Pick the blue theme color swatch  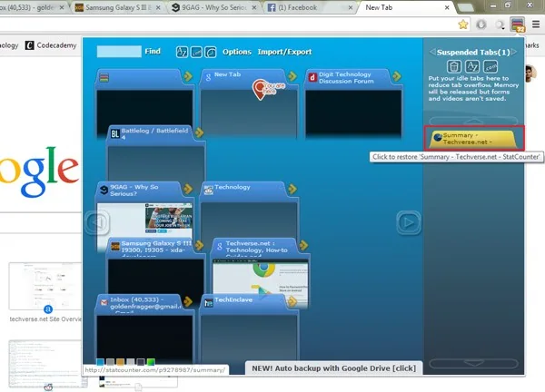pyautogui.click(x=101, y=362)
